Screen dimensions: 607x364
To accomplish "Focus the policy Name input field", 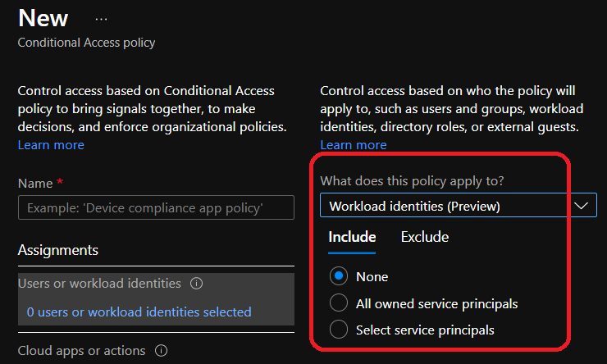I will click(x=156, y=207).
